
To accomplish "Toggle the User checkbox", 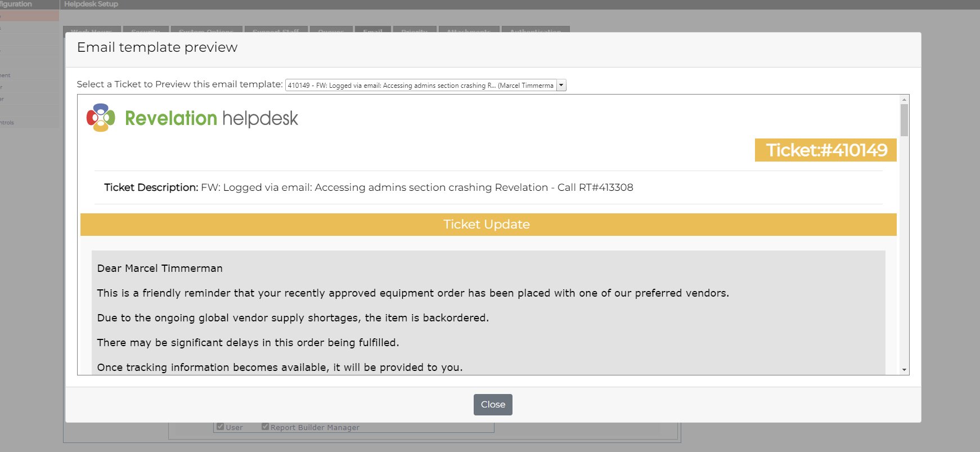I will tap(221, 427).
